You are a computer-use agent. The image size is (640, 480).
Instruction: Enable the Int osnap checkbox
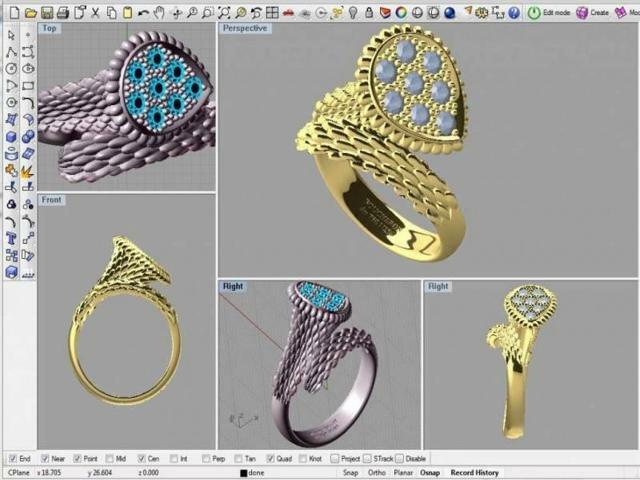coord(174,459)
